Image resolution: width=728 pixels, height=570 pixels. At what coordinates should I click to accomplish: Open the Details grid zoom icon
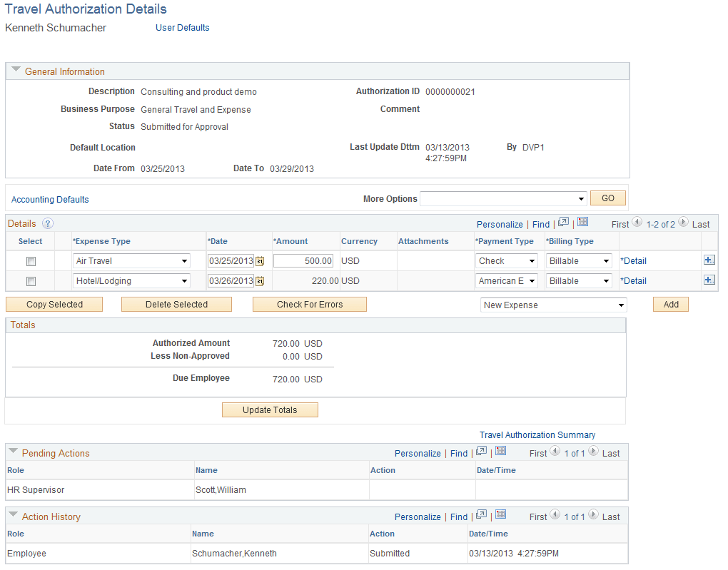[x=563, y=223]
